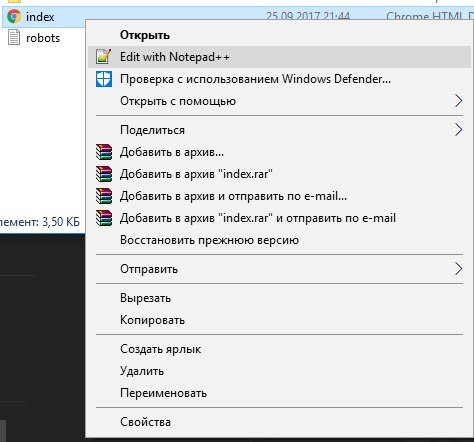Click WinRAR icon next to "Добавить в архив..."

pyautogui.click(x=104, y=152)
